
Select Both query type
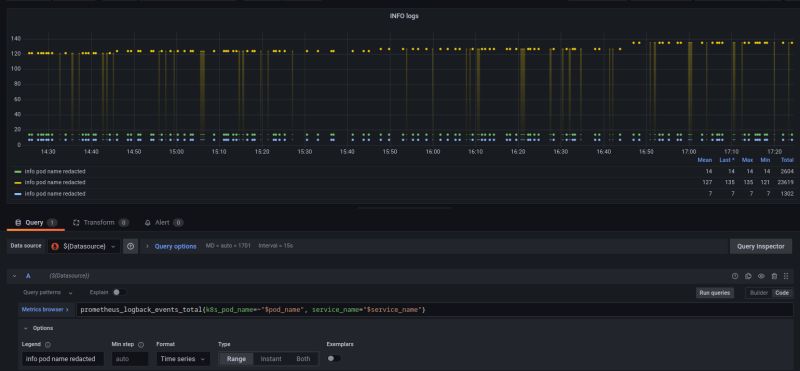(303, 359)
